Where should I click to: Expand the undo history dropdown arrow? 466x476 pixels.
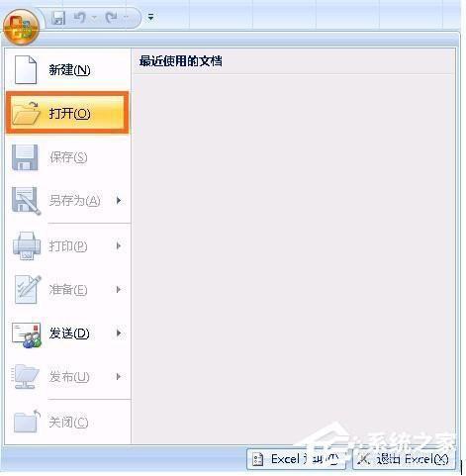pos(94,17)
